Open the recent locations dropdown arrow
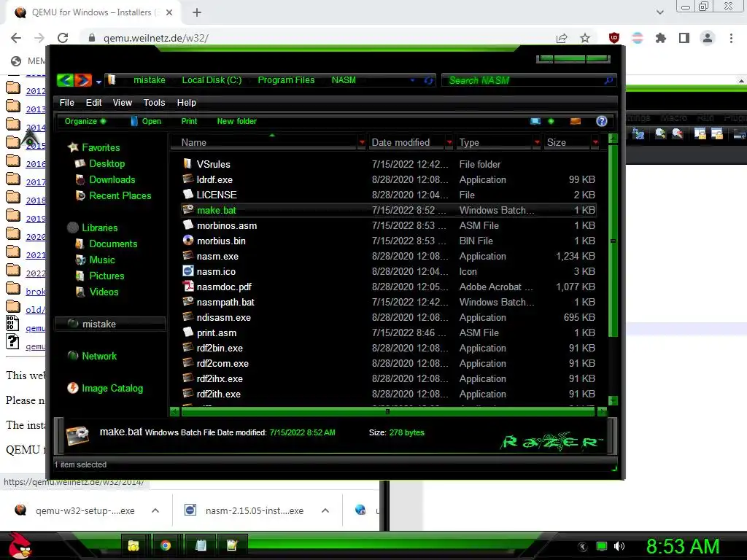 click(x=98, y=82)
